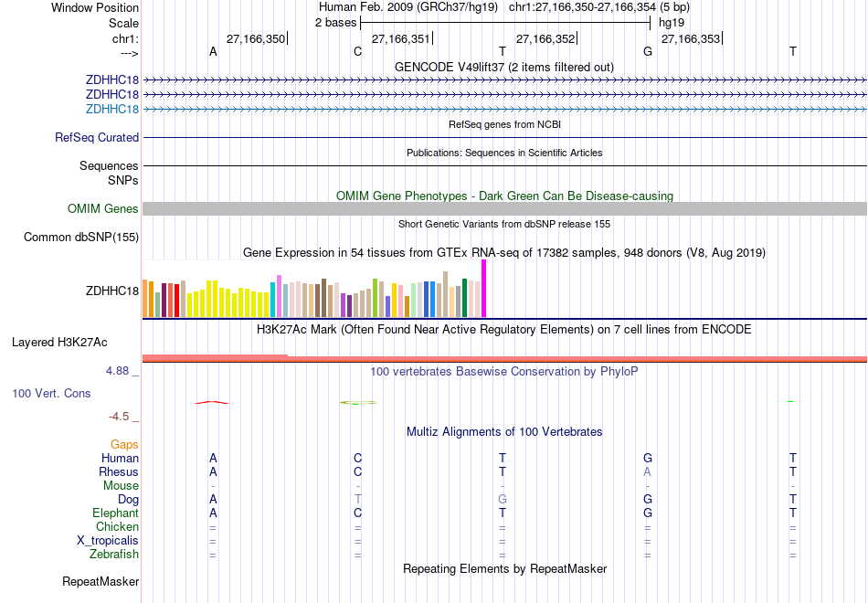
Task: Click the yellow-green PhyloP mark under base C
Action: 357,403
